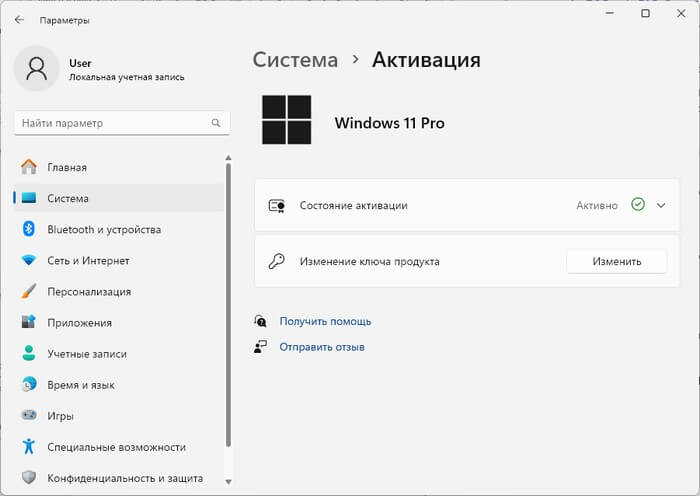
Task: Open Конфиденциальность и защита settings
Action: point(119,478)
